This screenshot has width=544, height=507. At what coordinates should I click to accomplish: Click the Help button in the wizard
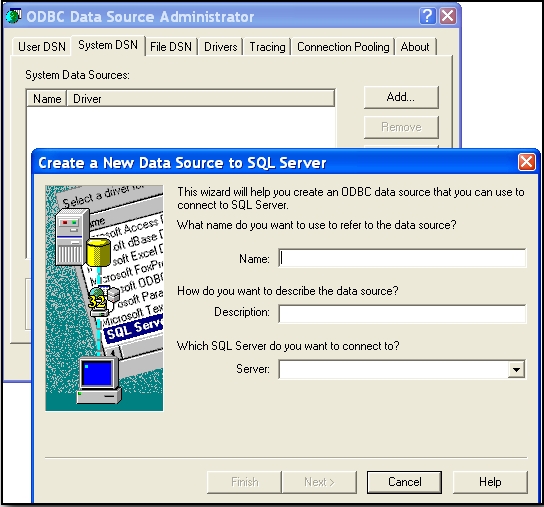(490, 482)
